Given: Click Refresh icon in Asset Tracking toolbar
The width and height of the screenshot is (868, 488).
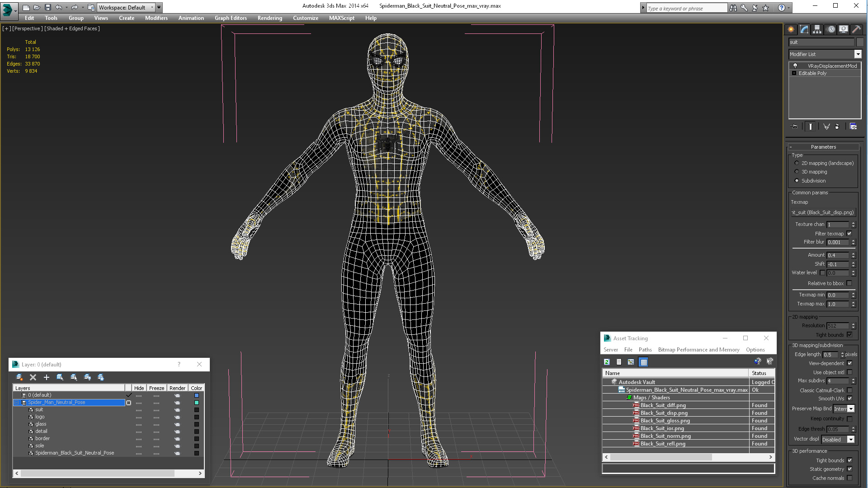Looking at the screenshot, I should pyautogui.click(x=607, y=362).
